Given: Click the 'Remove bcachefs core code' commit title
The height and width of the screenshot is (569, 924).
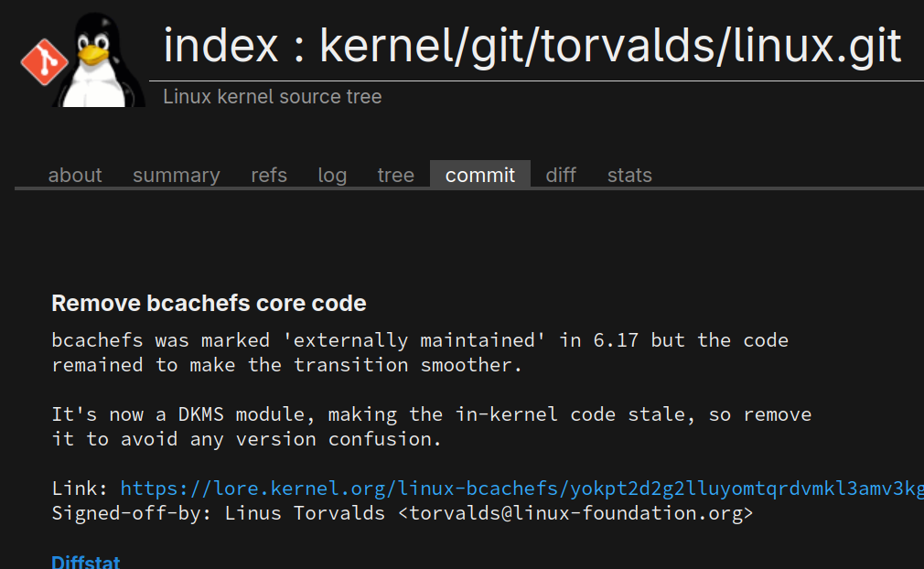Looking at the screenshot, I should (209, 304).
